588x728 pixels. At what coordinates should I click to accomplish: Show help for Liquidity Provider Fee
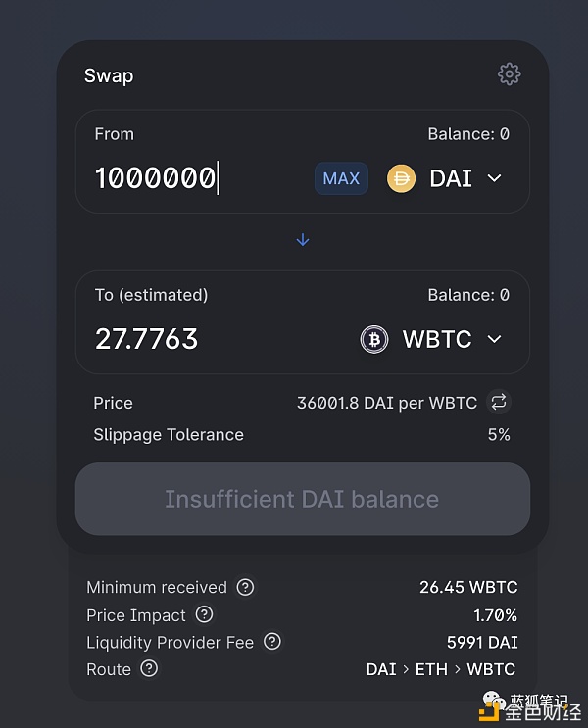pos(272,642)
